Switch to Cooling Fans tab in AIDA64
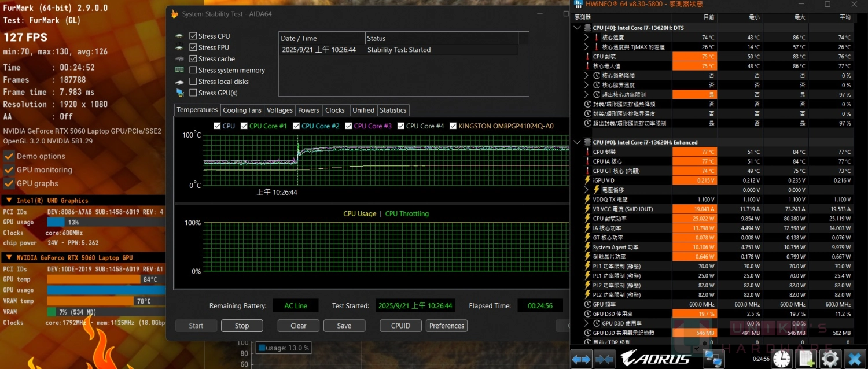The image size is (868, 369). tap(242, 110)
